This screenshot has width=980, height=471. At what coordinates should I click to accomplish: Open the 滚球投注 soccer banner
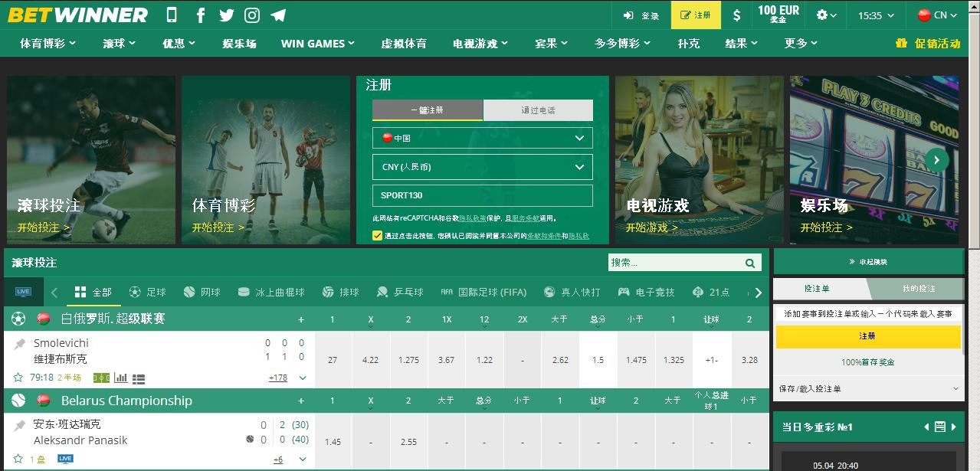[x=91, y=159]
